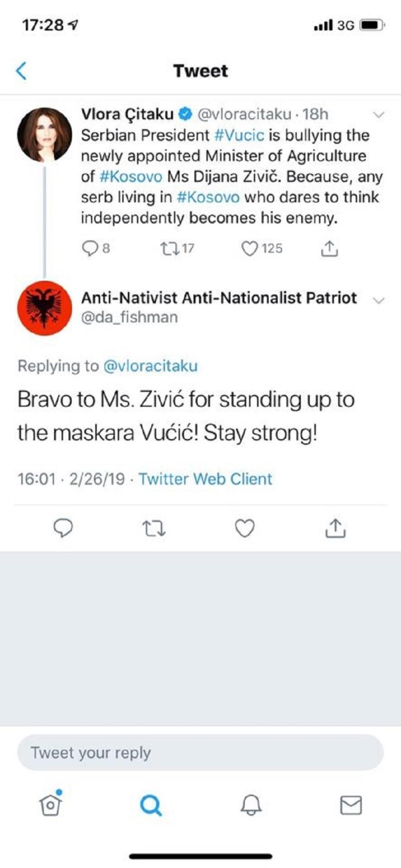Like the da_fishman reply tweet
This screenshot has height=868, width=401.
coord(245,528)
